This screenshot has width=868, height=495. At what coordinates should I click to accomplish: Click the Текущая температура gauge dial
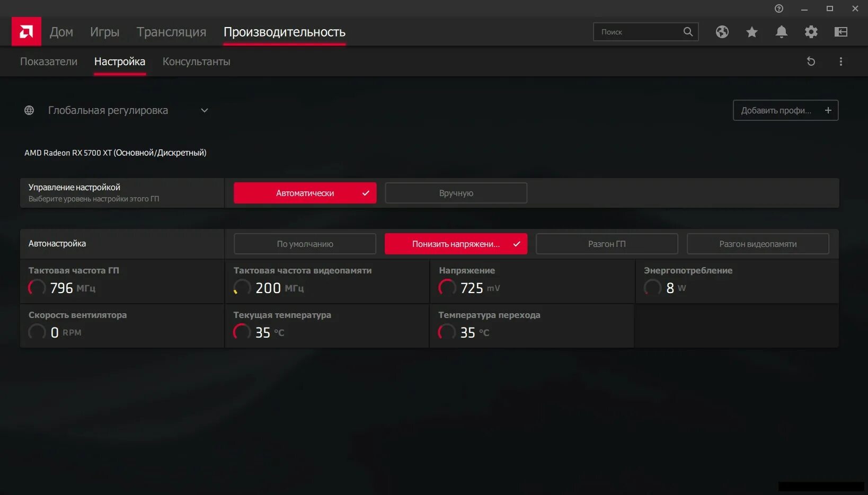coord(242,332)
